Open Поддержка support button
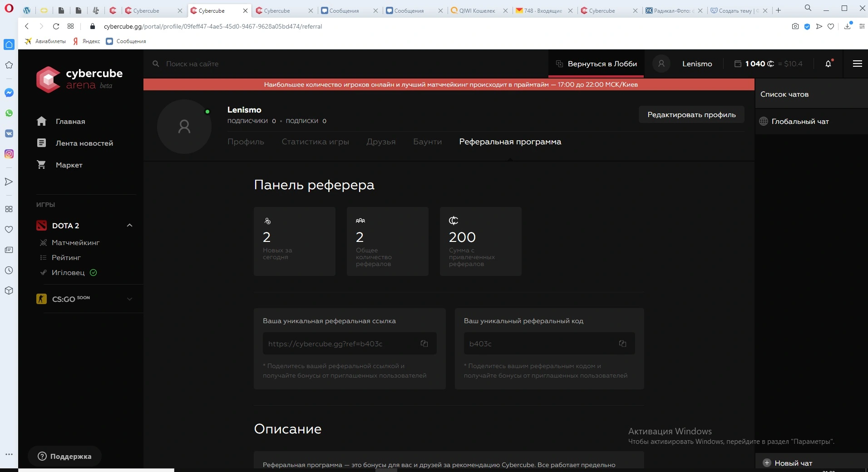The width and height of the screenshot is (868, 472). pyautogui.click(x=64, y=456)
